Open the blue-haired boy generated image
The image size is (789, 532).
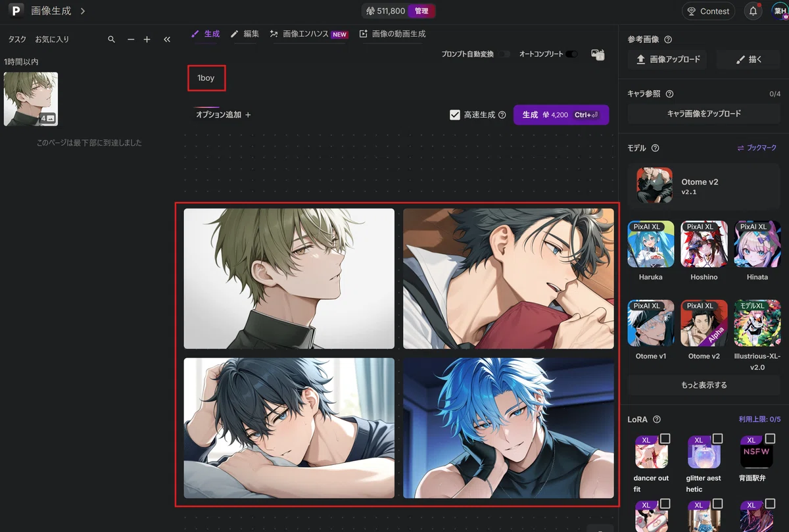(508, 428)
